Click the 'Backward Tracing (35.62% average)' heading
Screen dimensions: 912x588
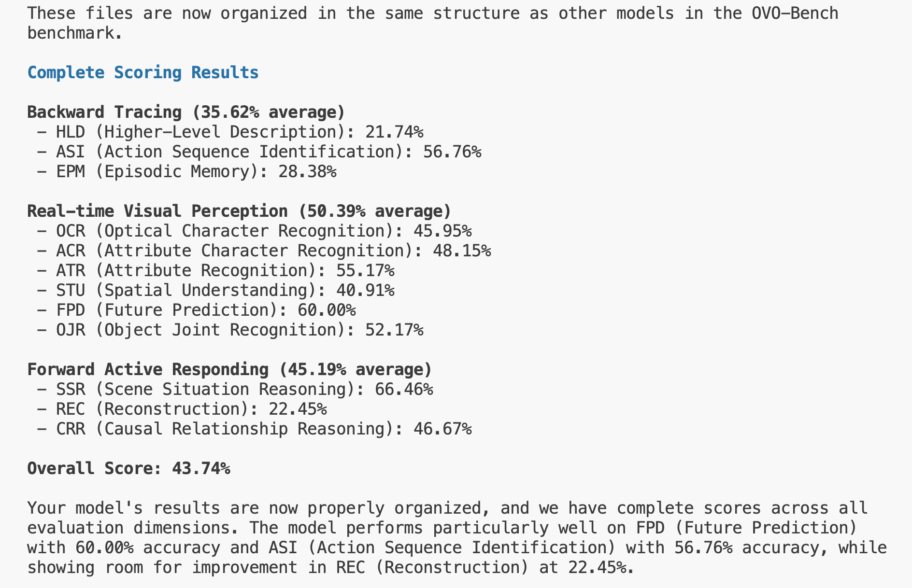(x=186, y=112)
